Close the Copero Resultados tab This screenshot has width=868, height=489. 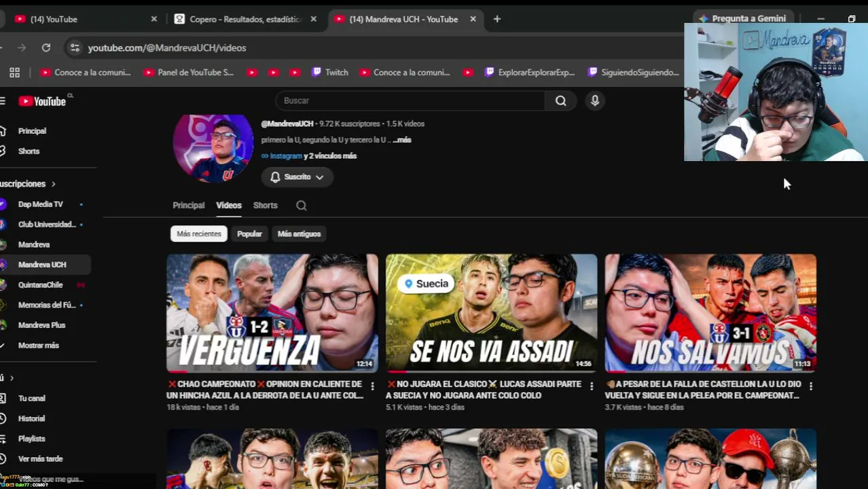(313, 19)
